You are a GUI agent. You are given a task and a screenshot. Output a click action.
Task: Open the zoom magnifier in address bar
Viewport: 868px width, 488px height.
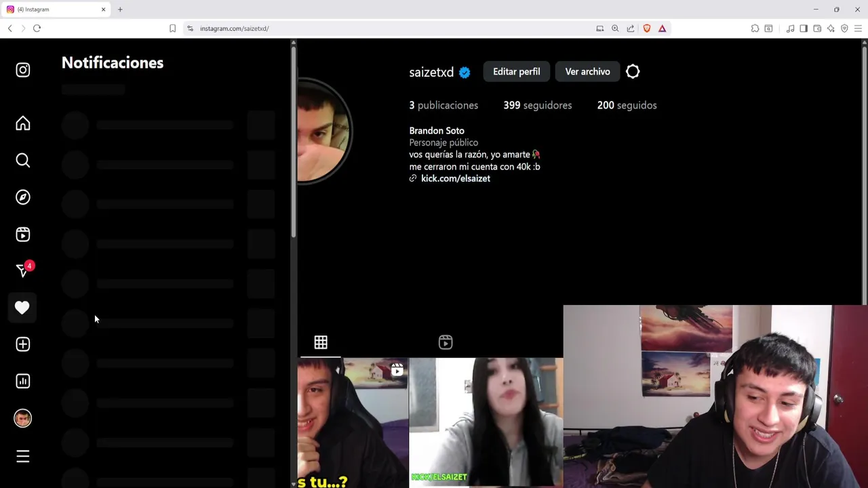tap(615, 28)
